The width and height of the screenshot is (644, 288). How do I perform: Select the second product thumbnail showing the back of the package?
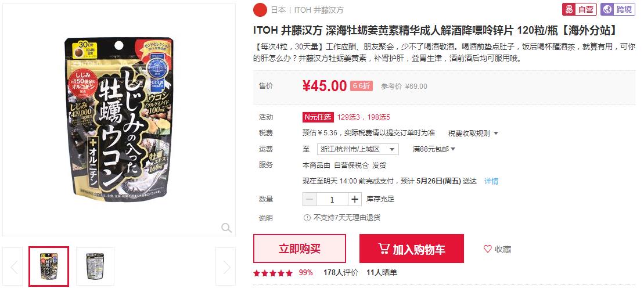[x=95, y=266]
